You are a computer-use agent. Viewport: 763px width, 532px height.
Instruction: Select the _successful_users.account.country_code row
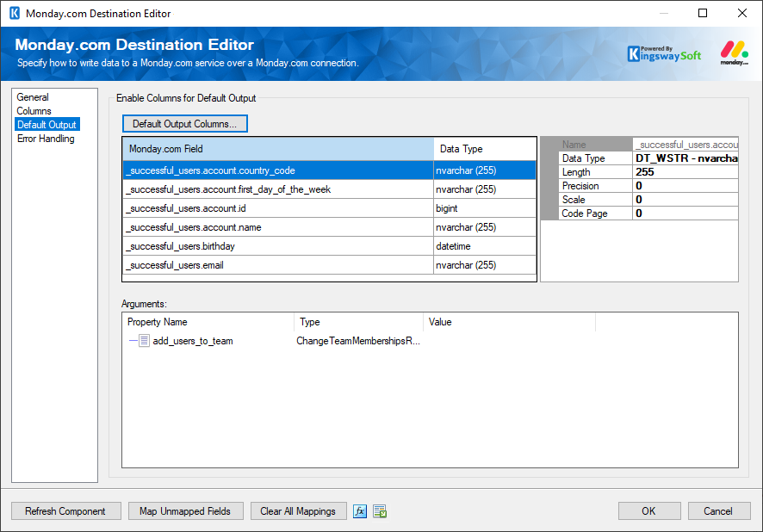pos(330,170)
